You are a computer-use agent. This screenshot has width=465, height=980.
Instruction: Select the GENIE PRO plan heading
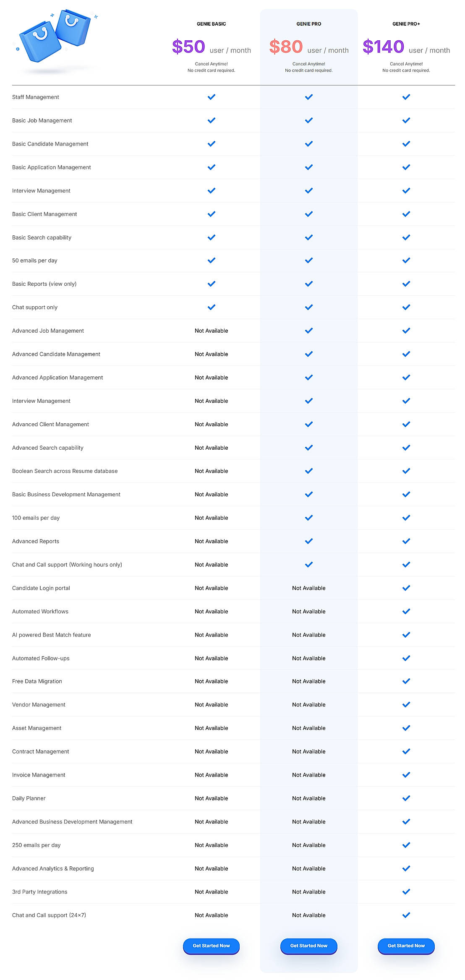coord(308,24)
